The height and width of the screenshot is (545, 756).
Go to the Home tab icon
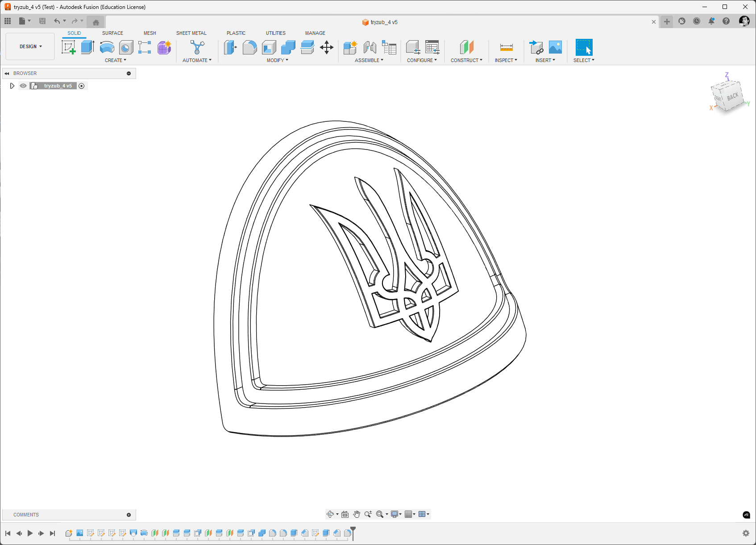coord(96,22)
